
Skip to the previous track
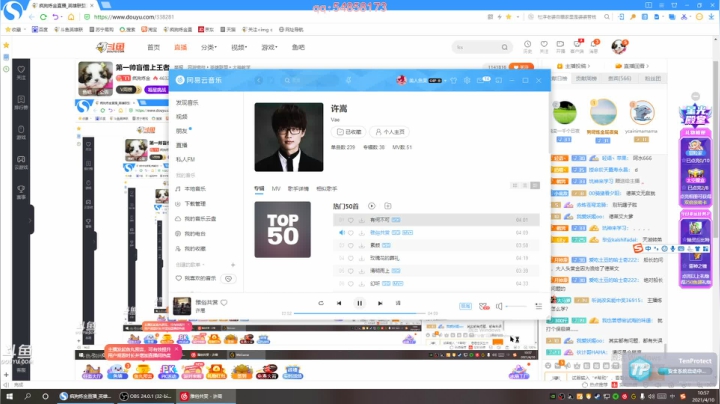pos(339,303)
